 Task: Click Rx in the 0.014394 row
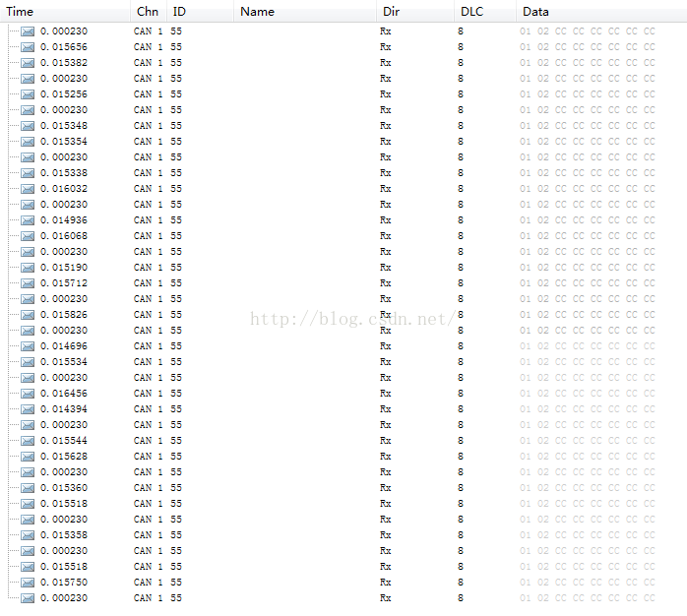click(x=386, y=409)
